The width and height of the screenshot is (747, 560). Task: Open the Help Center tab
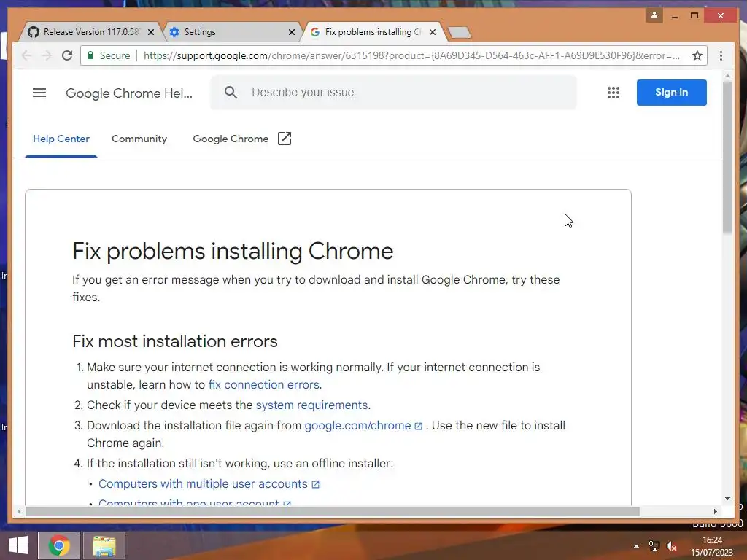point(61,139)
